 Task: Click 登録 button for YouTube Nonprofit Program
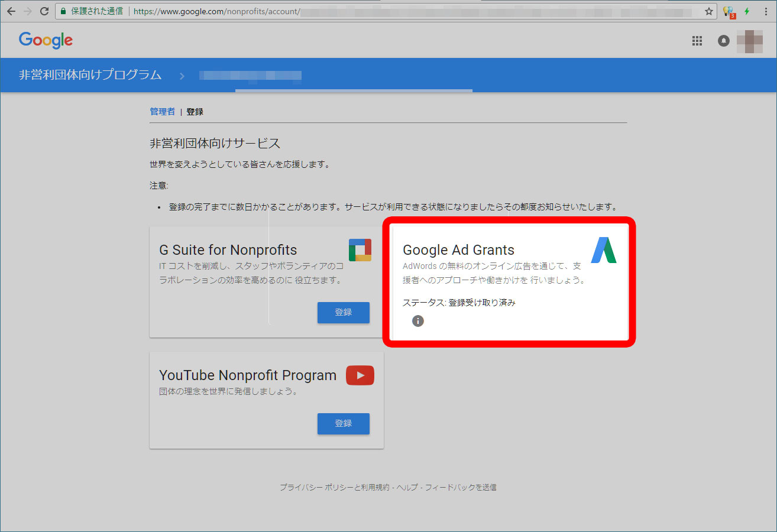pyautogui.click(x=344, y=424)
